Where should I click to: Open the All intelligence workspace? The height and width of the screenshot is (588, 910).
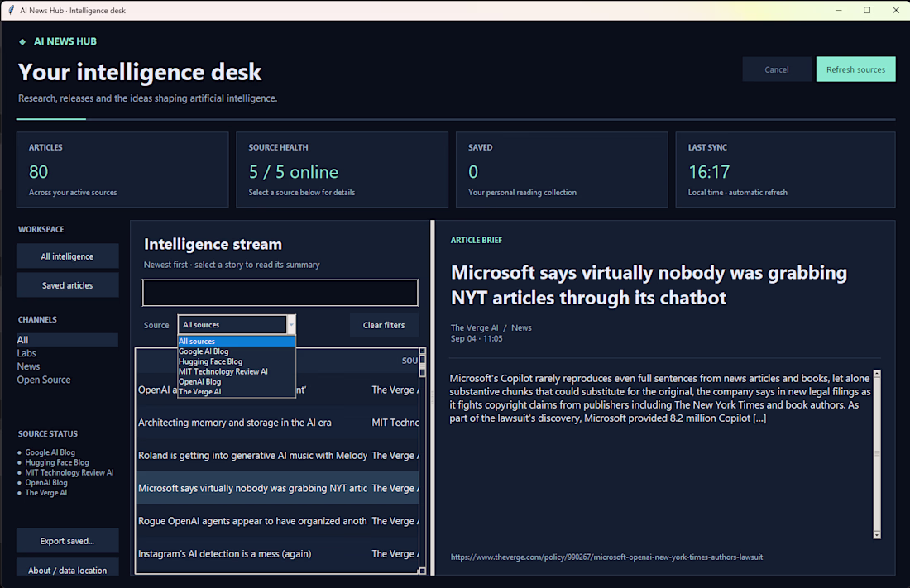(67, 256)
